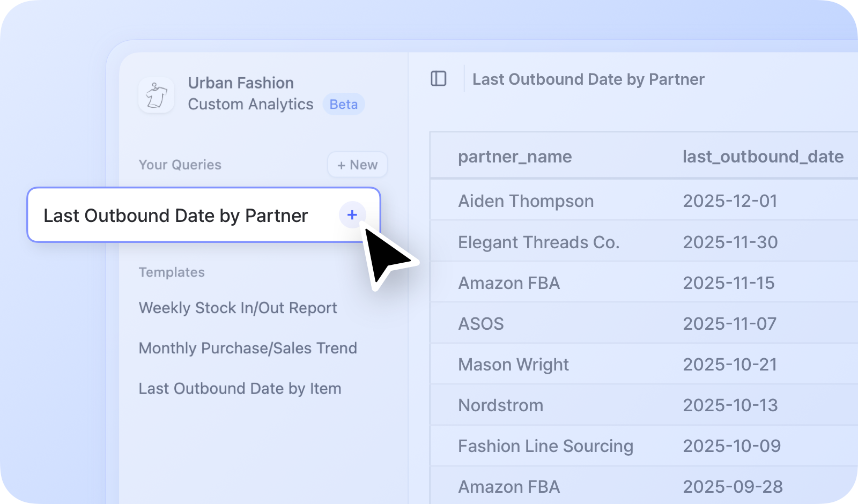Click the page title Last Outbound Date by Partner

tap(588, 79)
